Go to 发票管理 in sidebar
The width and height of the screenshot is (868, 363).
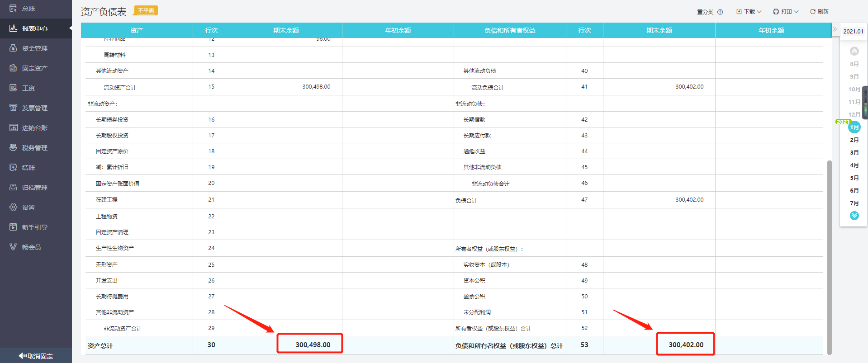(34, 108)
